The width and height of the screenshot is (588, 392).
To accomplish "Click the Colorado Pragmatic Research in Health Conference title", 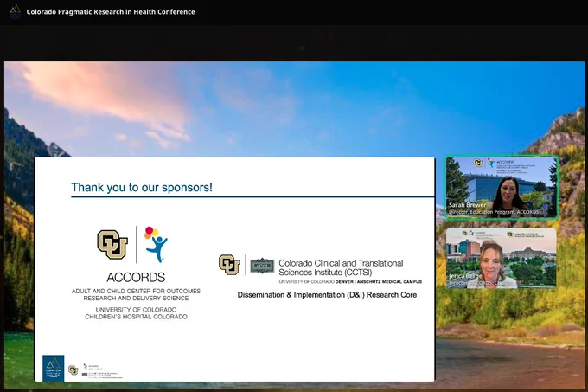I will coord(111,11).
